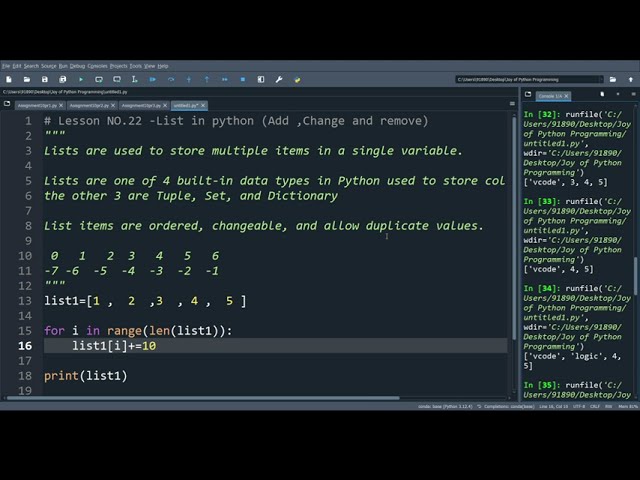
Task: Open the Consoles menu
Action: [97, 66]
